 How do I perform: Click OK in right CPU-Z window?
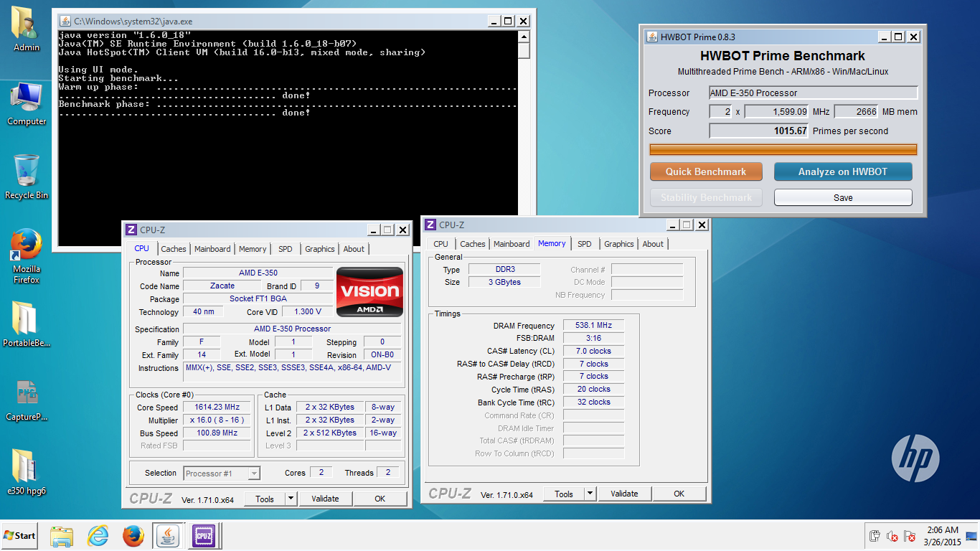click(679, 494)
